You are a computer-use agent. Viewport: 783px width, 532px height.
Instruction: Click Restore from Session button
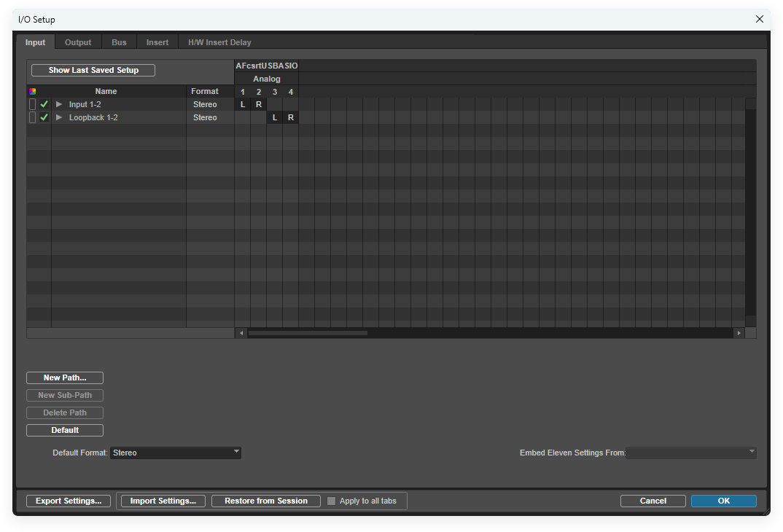266,501
